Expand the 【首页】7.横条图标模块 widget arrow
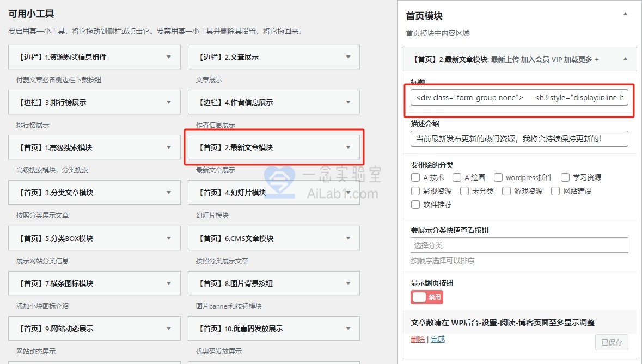The height and width of the screenshot is (364, 642). tap(168, 283)
